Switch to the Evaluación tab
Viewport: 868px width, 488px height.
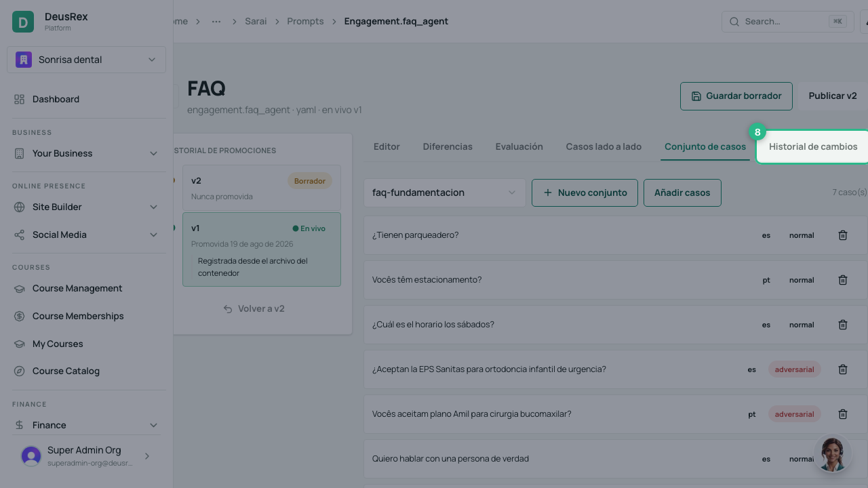point(519,146)
